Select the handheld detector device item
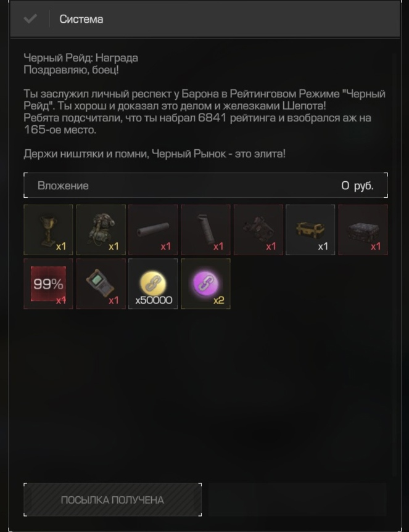The image size is (409, 532). (101, 284)
